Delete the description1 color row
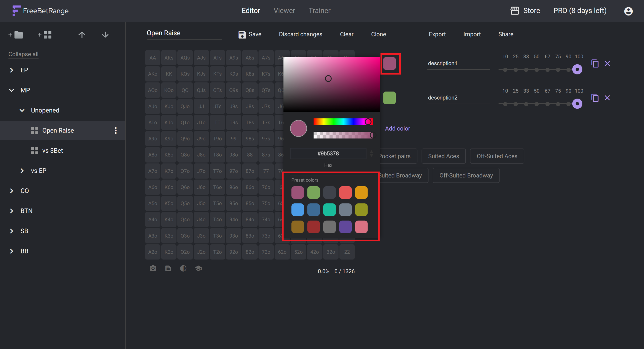644x349 pixels. [x=607, y=63]
